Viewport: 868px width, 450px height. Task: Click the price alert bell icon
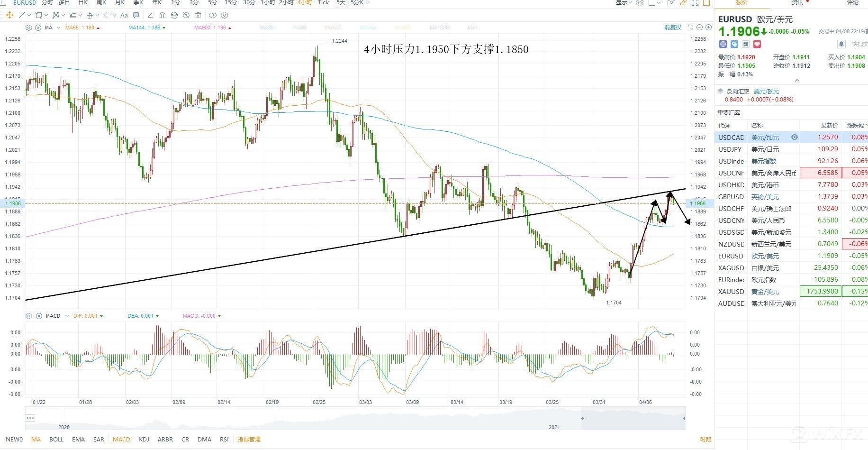coord(841,44)
